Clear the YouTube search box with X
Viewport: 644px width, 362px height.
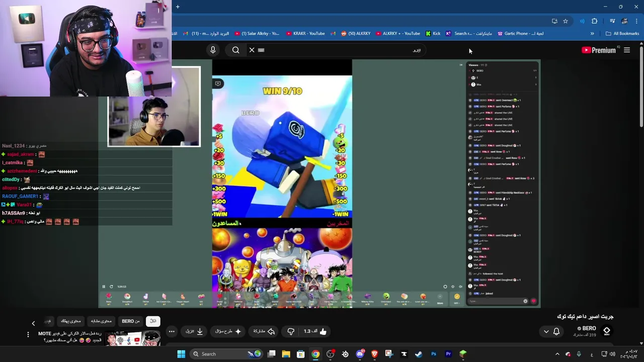tap(252, 50)
